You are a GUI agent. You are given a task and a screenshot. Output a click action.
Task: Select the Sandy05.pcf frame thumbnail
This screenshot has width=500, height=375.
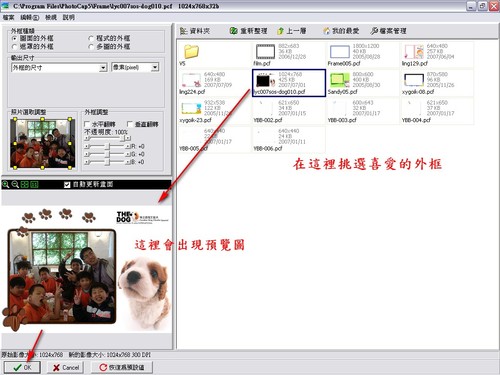(x=362, y=83)
